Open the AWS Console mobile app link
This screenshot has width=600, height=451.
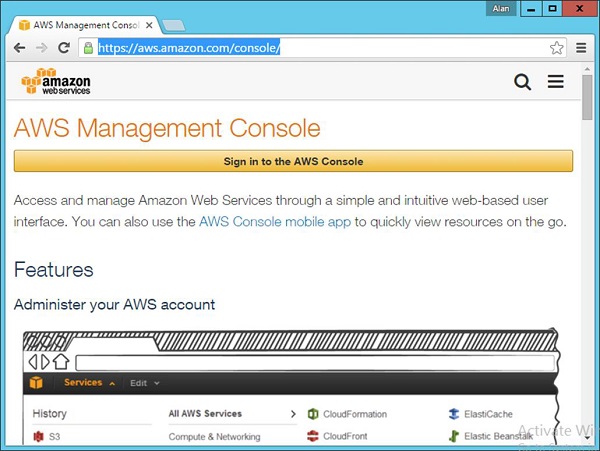(x=274, y=222)
